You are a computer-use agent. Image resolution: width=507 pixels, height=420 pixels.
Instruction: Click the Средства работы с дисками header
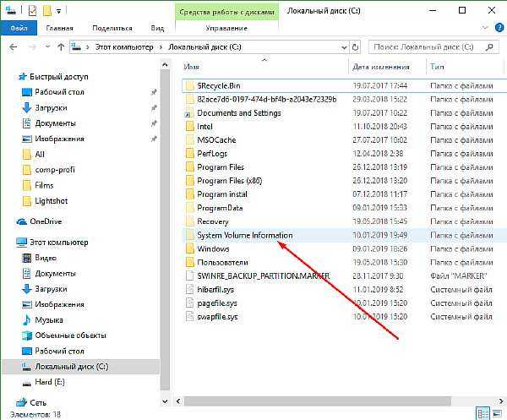click(226, 13)
